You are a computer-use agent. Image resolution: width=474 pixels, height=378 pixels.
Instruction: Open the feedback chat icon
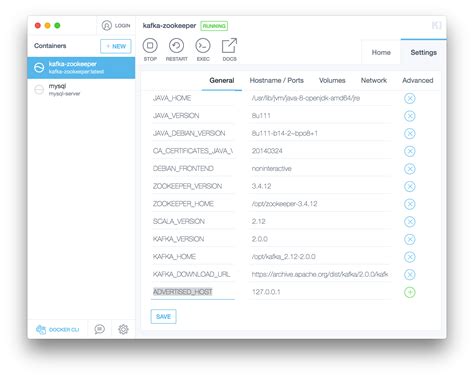pos(99,329)
